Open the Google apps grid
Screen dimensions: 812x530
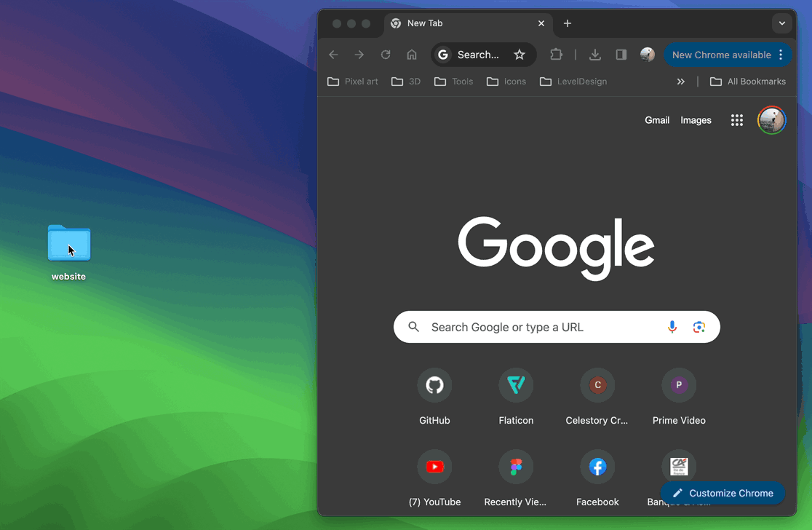[x=737, y=120]
